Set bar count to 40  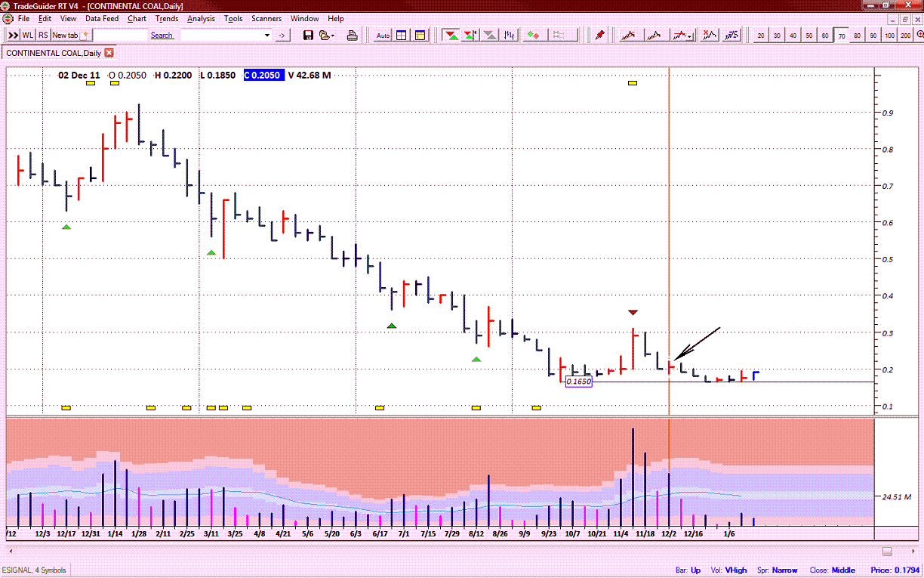793,36
